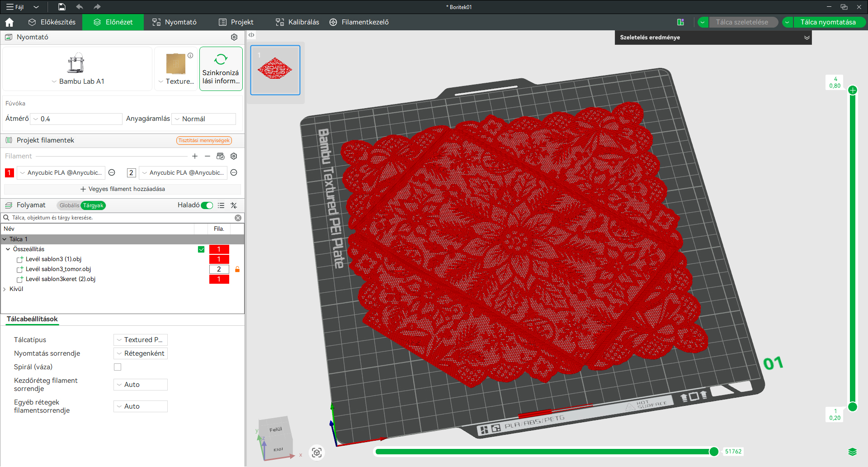Remove a filament with the minus icon

[x=208, y=156]
